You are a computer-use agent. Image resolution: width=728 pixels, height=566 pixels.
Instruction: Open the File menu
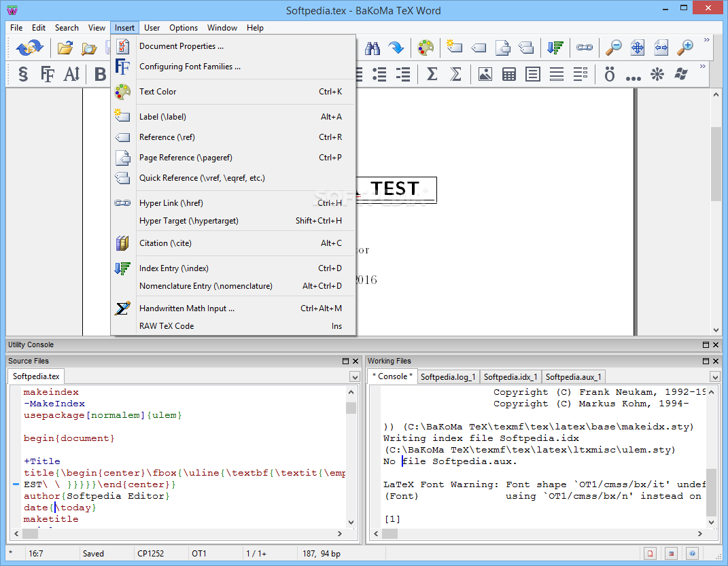pos(16,28)
